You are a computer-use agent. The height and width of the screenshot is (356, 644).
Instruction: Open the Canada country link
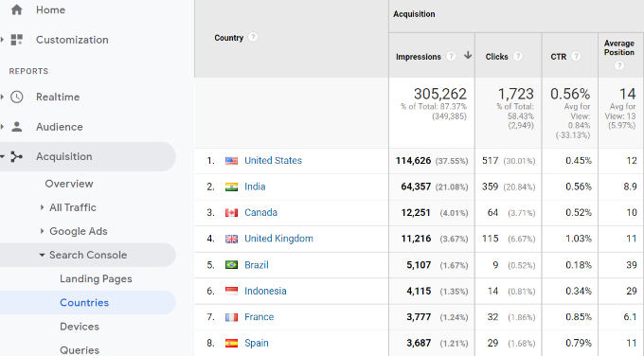(x=260, y=213)
